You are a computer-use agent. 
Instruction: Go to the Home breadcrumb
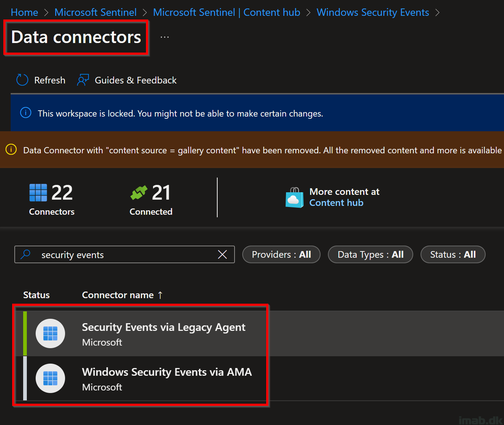[24, 12]
